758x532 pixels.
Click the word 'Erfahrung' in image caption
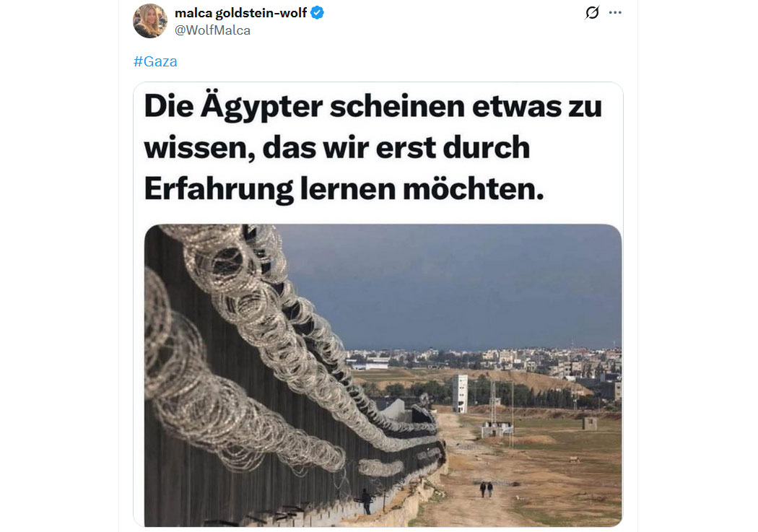pyautogui.click(x=219, y=188)
